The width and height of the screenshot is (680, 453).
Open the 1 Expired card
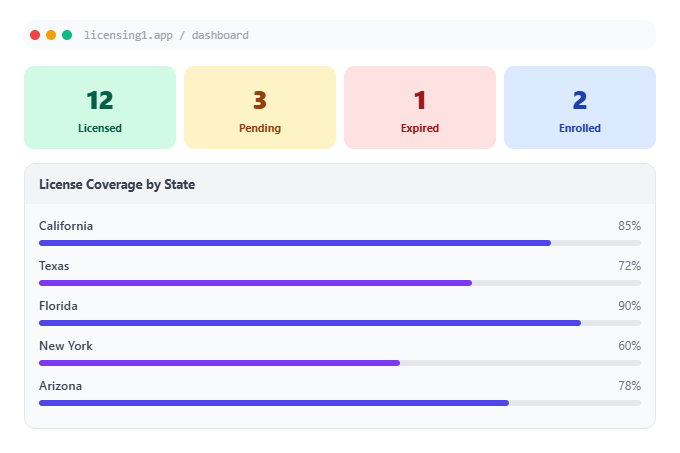tap(420, 108)
